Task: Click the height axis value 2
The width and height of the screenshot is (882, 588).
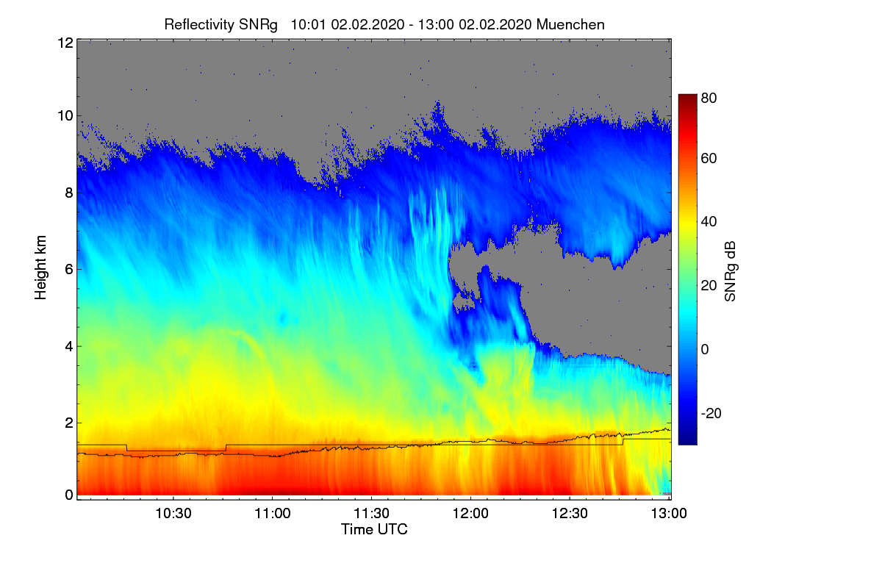Action: [x=68, y=422]
